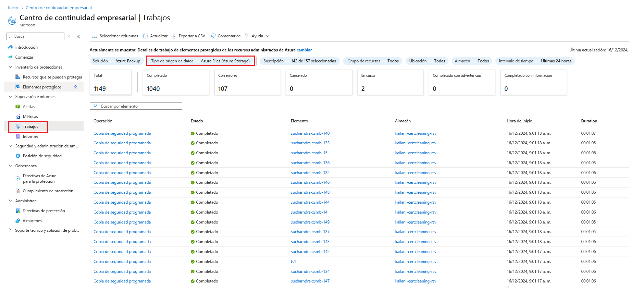Open the more options ellipsis by Trabajos title
The image size is (644, 289).
(x=180, y=18)
